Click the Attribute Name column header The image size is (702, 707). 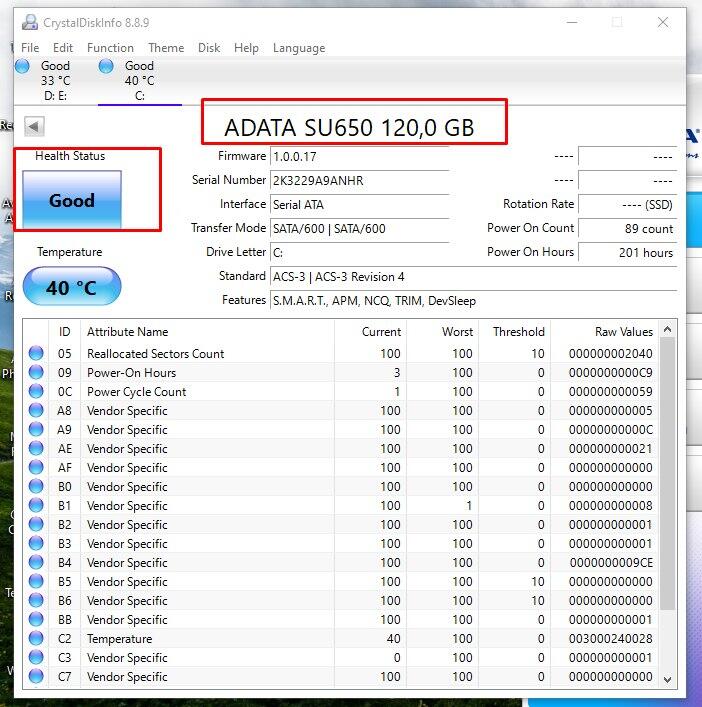pyautogui.click(x=207, y=332)
